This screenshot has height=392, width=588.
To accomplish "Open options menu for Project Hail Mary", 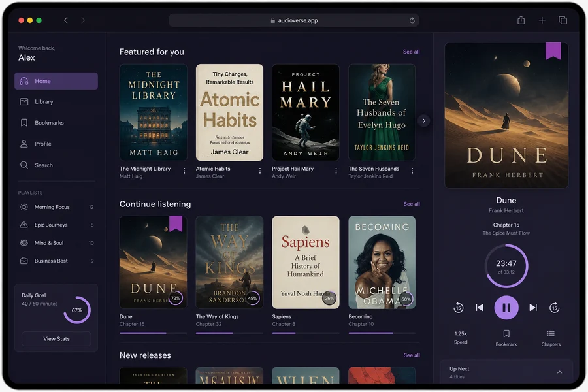I will coord(336,171).
